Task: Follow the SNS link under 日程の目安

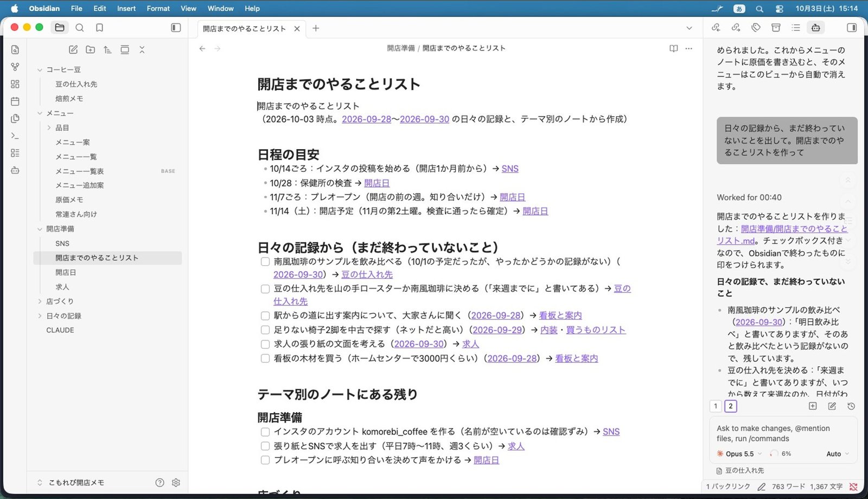Action: point(510,169)
